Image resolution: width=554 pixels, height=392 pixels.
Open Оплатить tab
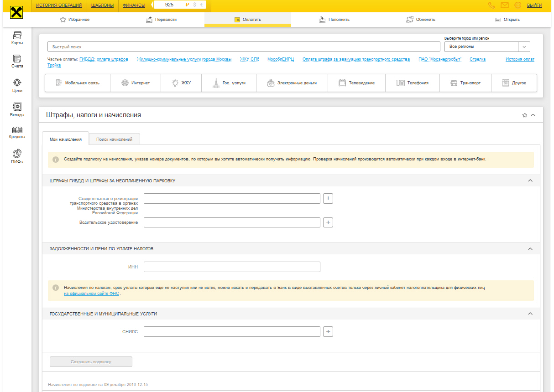pos(248,20)
